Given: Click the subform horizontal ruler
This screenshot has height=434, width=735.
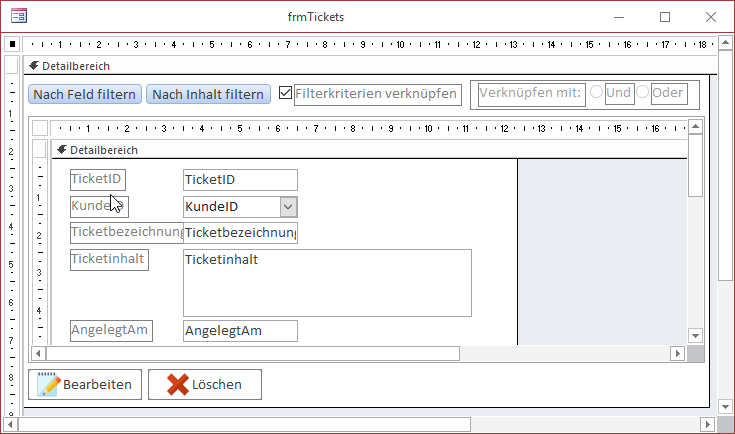Looking at the screenshot, I should 368,128.
